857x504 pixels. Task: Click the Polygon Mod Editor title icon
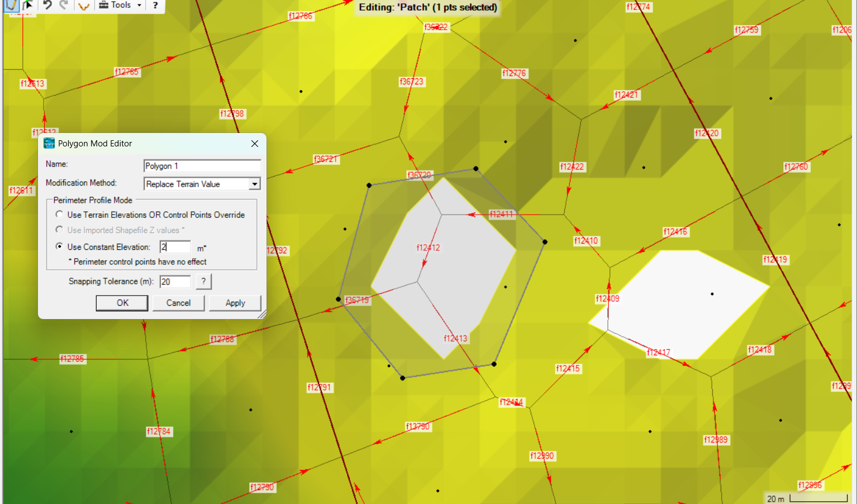pyautogui.click(x=49, y=144)
